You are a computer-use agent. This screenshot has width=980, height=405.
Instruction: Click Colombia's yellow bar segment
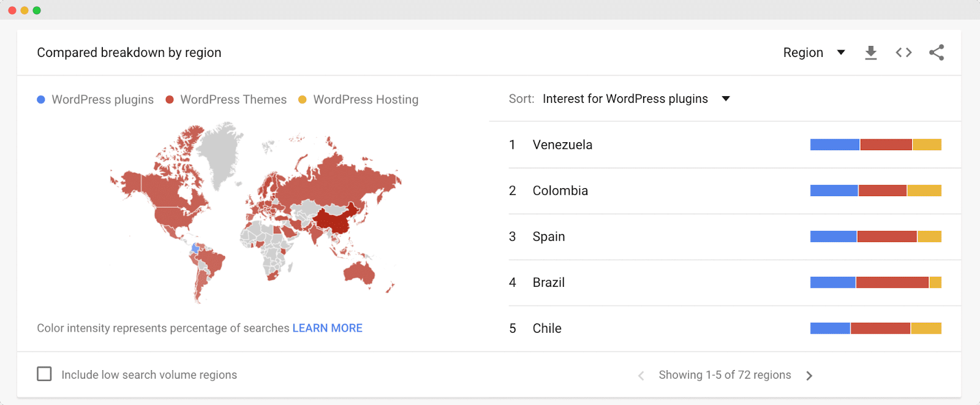pos(924,191)
